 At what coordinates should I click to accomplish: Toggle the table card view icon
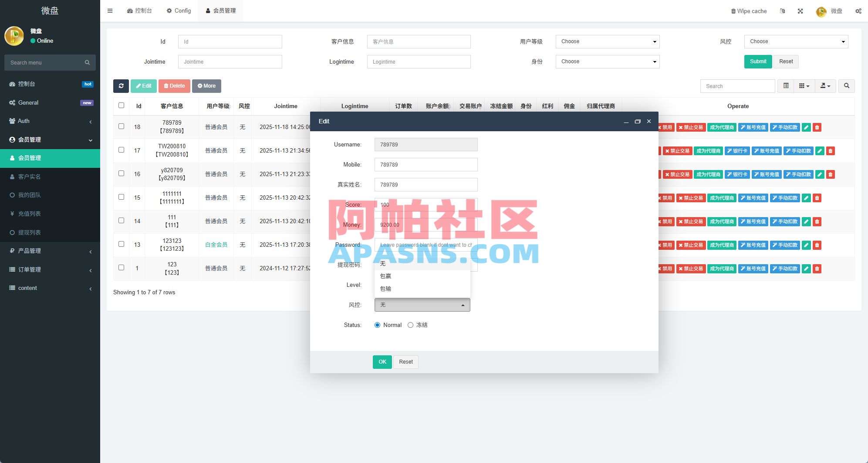tap(786, 86)
